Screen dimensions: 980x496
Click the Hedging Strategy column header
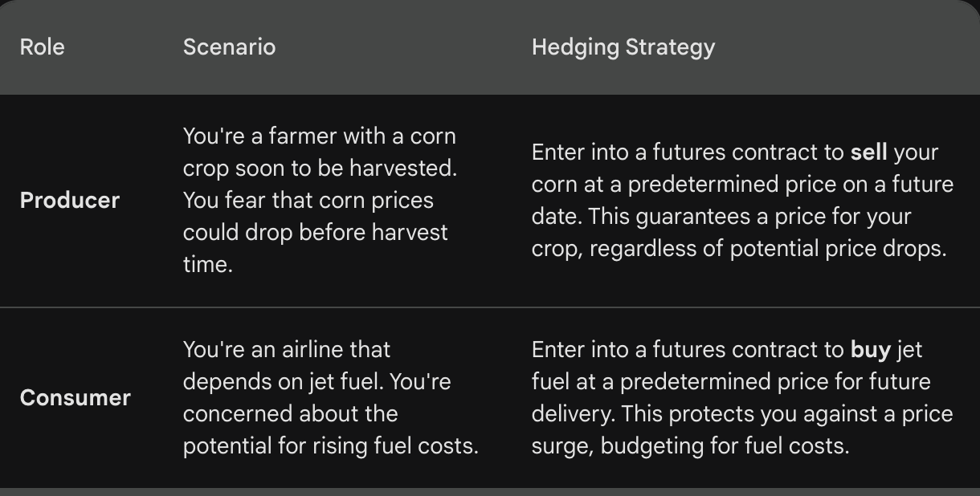pyautogui.click(x=623, y=47)
